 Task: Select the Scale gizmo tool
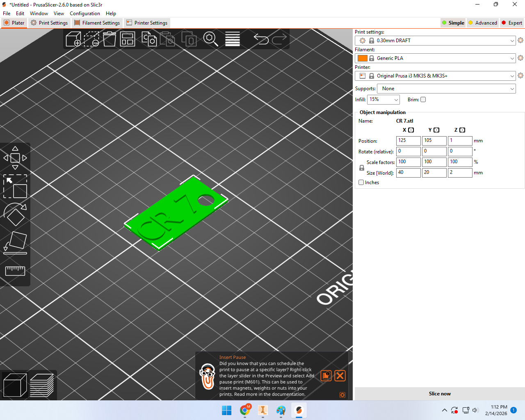(x=15, y=186)
